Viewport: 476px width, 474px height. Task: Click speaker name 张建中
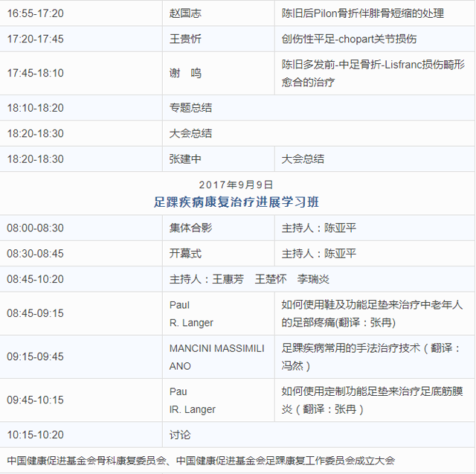(186, 158)
